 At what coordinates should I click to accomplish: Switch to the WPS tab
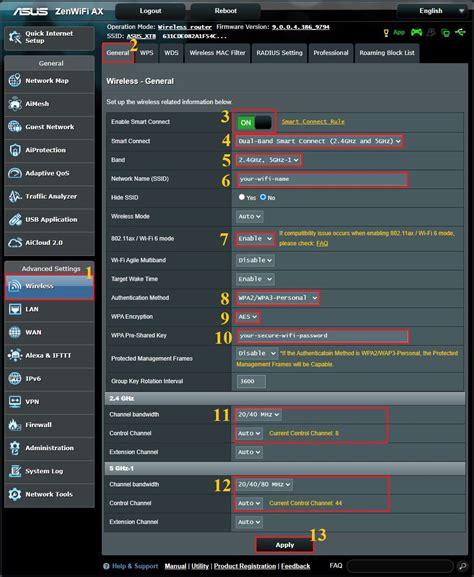click(146, 53)
